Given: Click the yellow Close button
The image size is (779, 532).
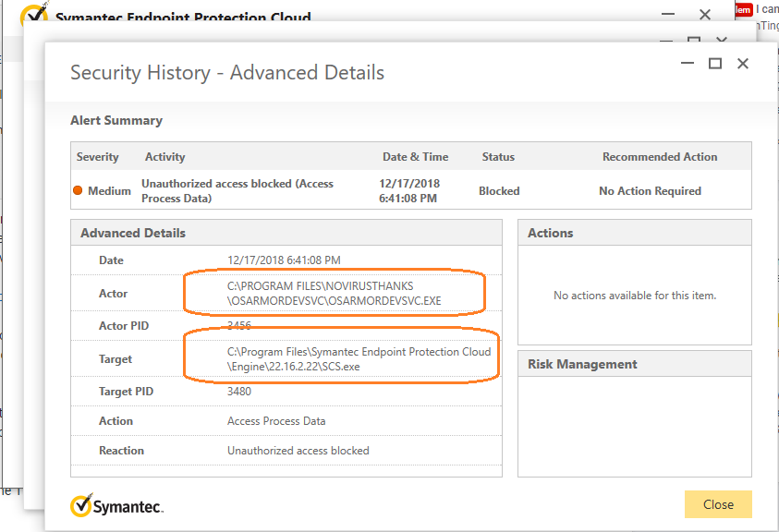Looking at the screenshot, I should click(718, 504).
